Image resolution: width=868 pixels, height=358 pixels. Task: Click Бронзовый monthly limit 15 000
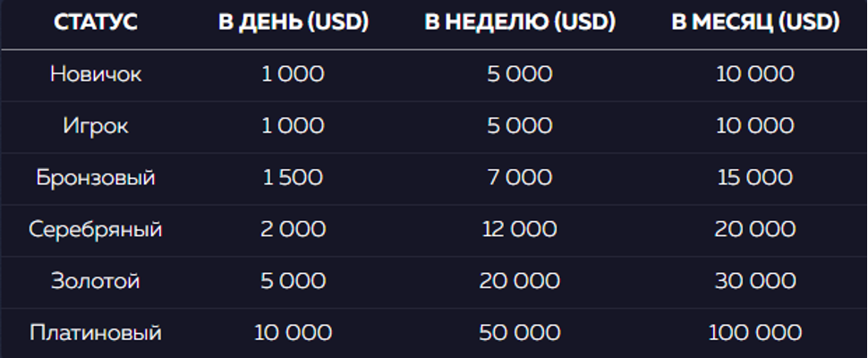pyautogui.click(x=755, y=177)
